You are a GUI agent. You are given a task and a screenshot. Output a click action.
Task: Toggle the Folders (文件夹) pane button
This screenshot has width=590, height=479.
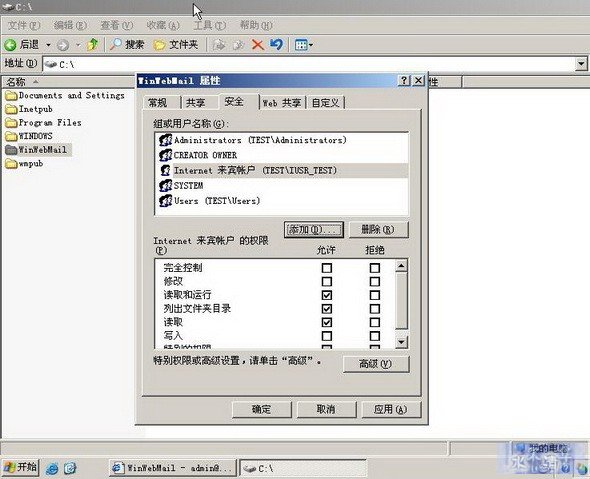(x=176, y=45)
